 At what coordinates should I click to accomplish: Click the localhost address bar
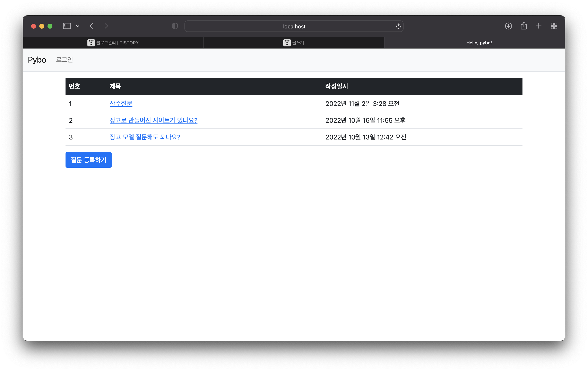[294, 26]
